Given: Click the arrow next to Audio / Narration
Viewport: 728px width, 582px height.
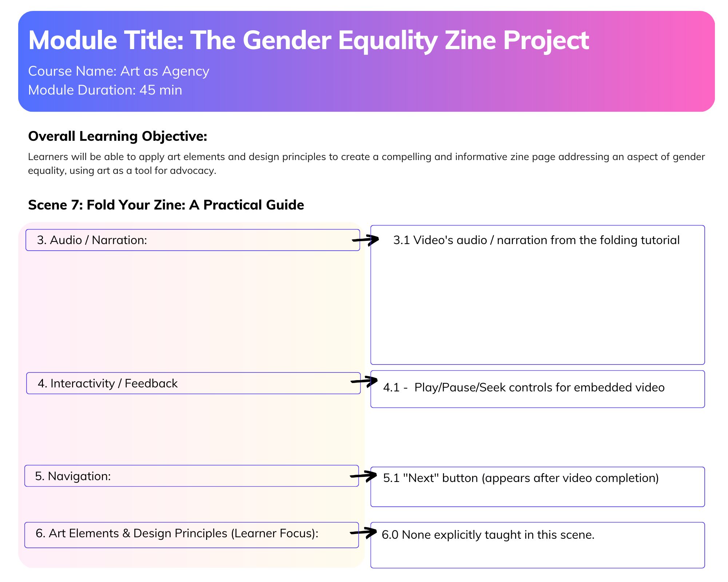Looking at the screenshot, I should (x=365, y=240).
